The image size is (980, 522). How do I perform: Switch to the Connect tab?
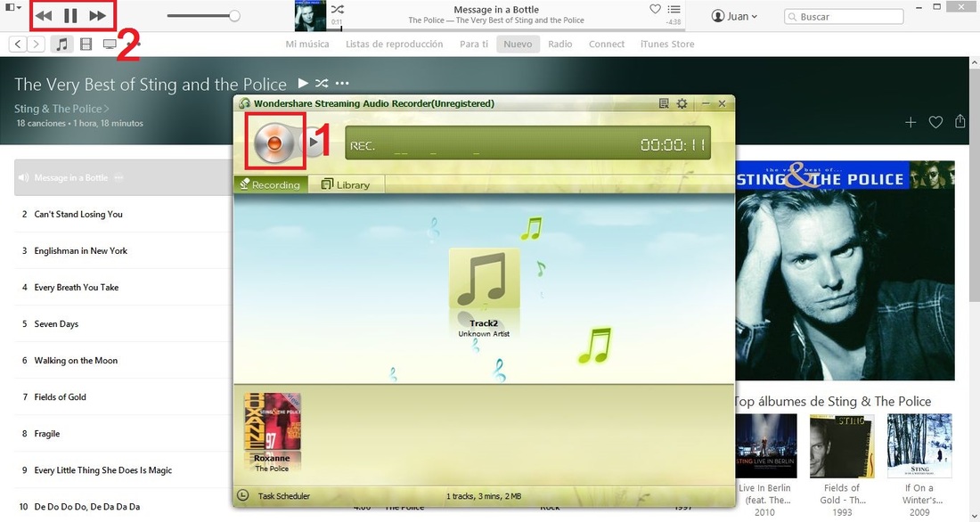[x=606, y=44]
